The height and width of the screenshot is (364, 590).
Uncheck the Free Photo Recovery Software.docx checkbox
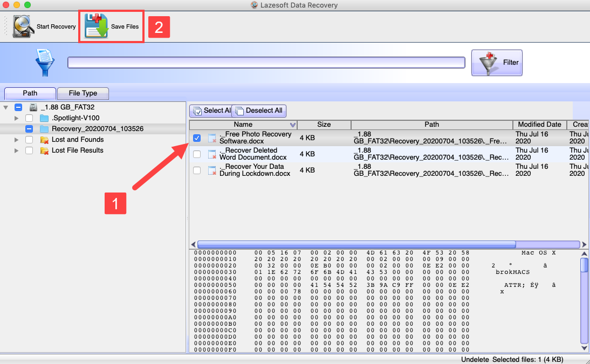(x=197, y=138)
